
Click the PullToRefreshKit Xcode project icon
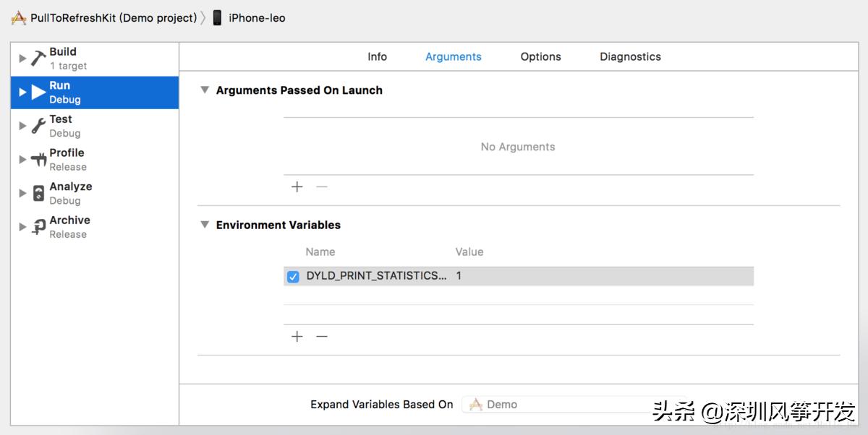(x=19, y=18)
